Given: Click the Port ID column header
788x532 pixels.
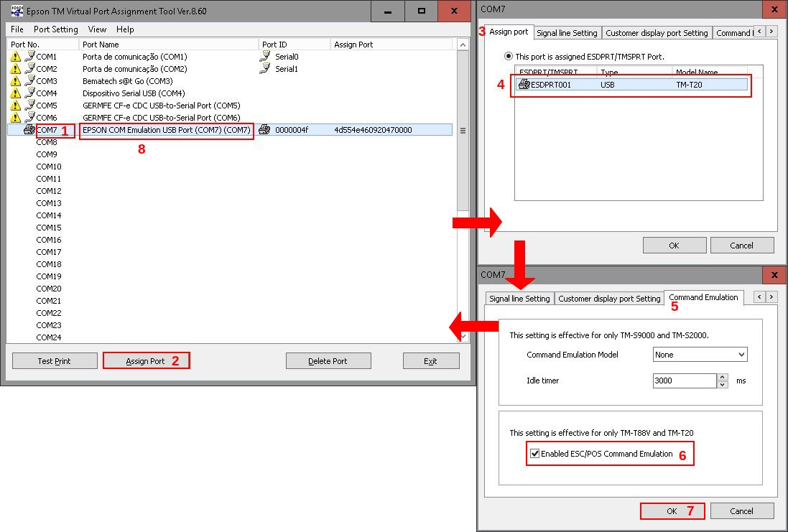Looking at the screenshot, I should click(295, 45).
